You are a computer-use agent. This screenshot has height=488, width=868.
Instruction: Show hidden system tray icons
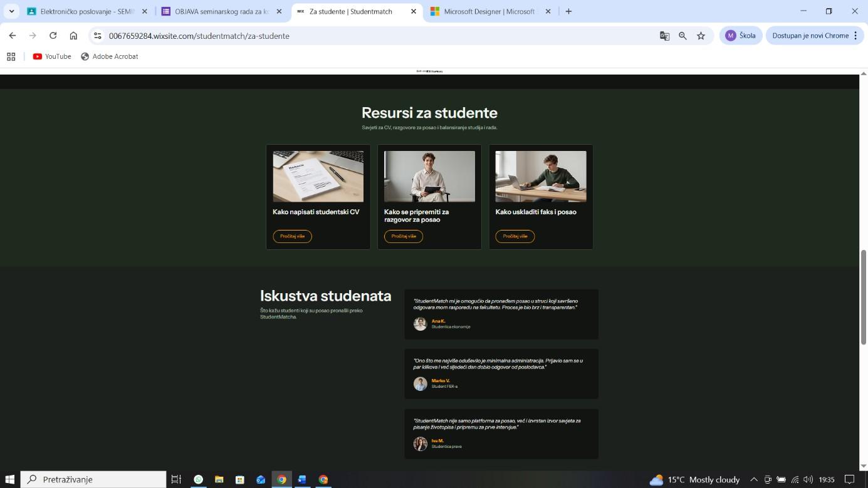pos(754,479)
